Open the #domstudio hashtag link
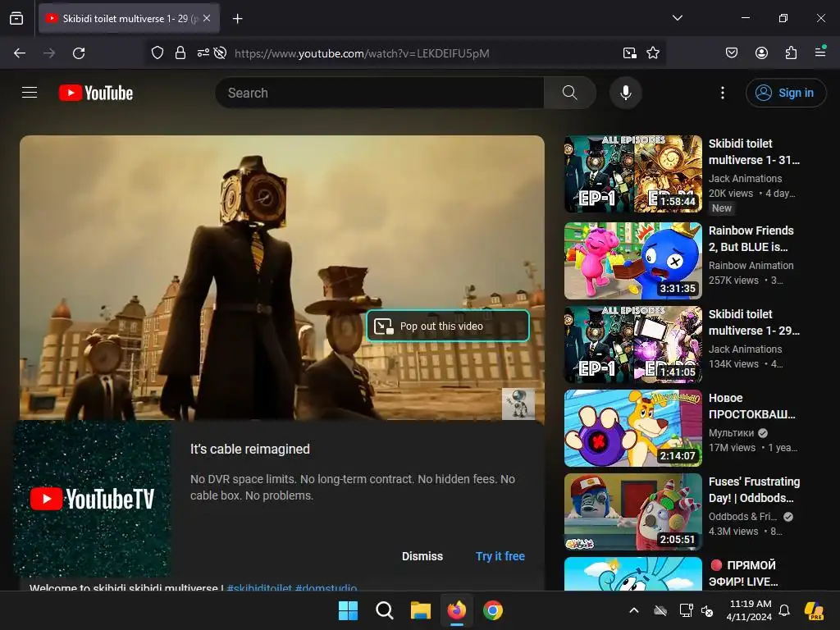The height and width of the screenshot is (630, 840). point(326,587)
